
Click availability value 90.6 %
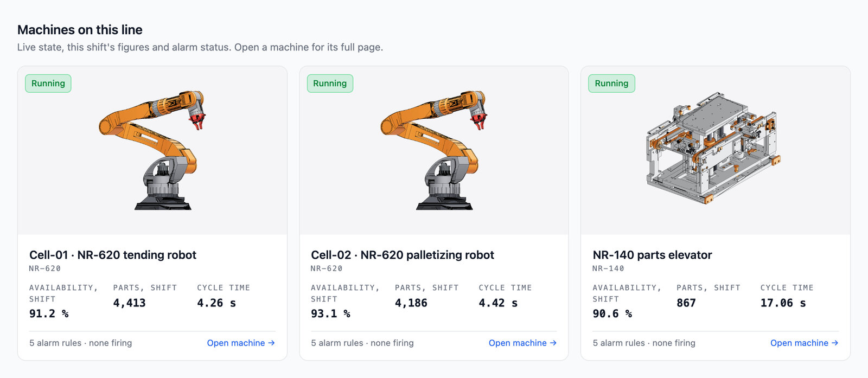[x=612, y=313]
